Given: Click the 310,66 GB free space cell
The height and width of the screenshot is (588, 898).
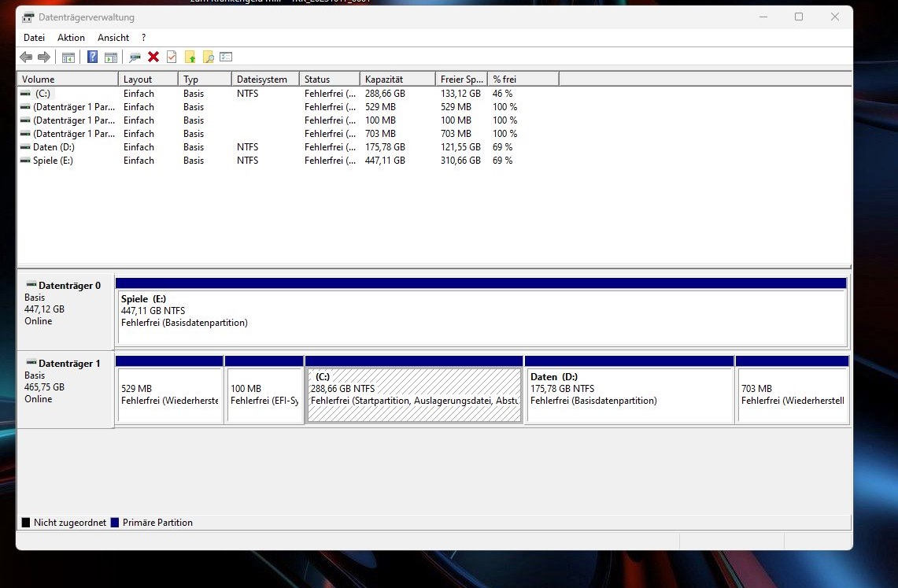Looking at the screenshot, I should [x=460, y=161].
